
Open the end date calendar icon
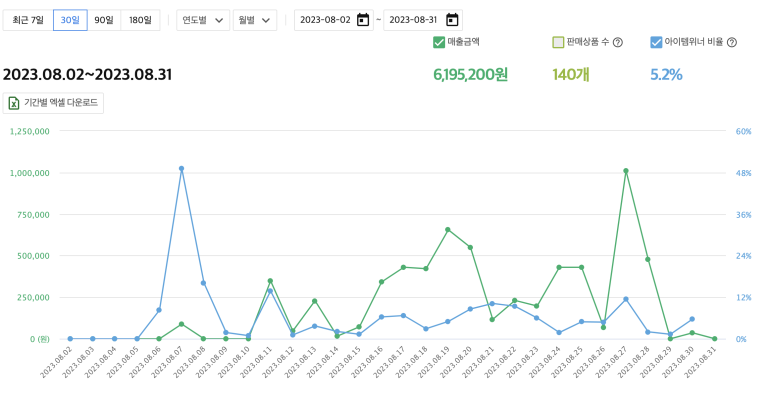tap(452, 20)
